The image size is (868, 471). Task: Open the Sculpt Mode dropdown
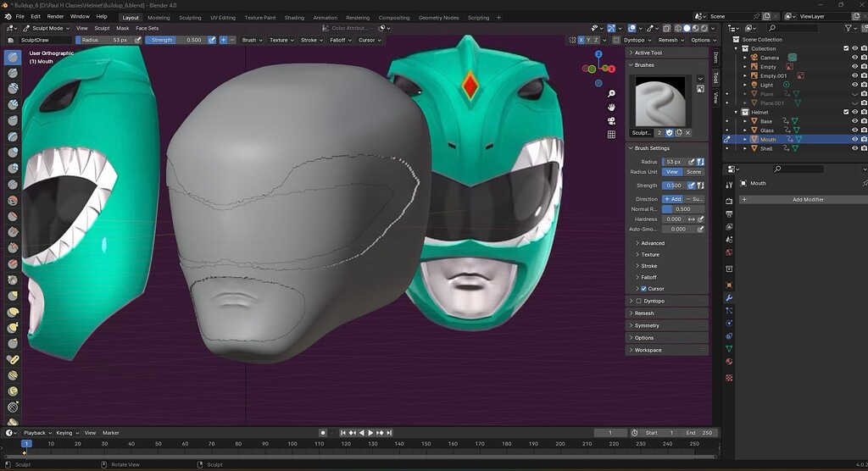click(x=47, y=28)
